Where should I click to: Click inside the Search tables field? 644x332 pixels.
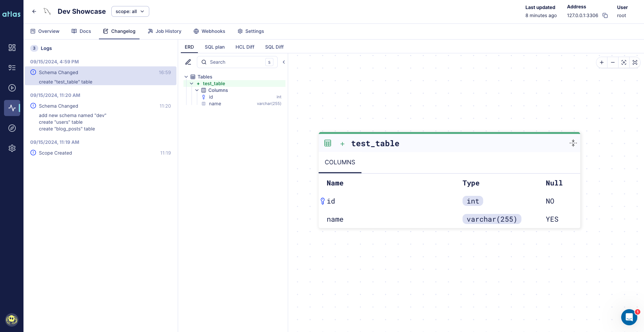click(x=235, y=62)
